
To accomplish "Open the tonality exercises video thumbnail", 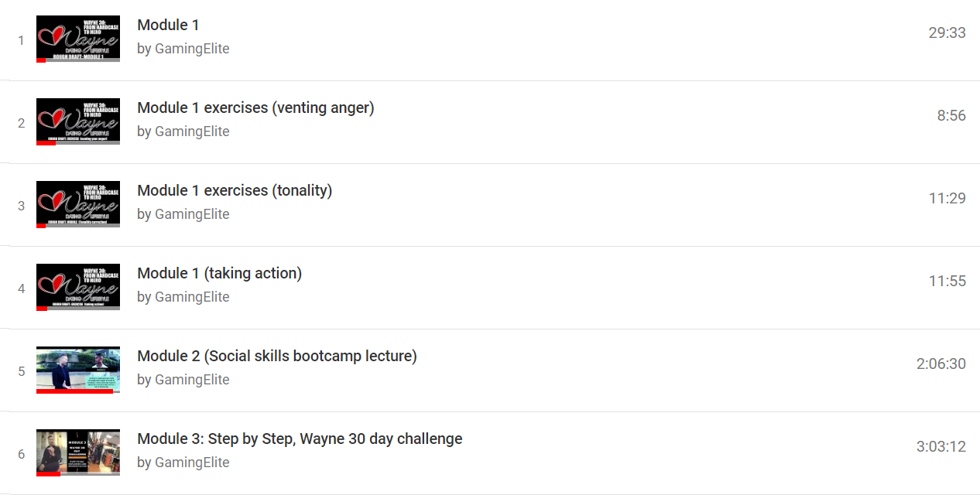I will pyautogui.click(x=77, y=204).
